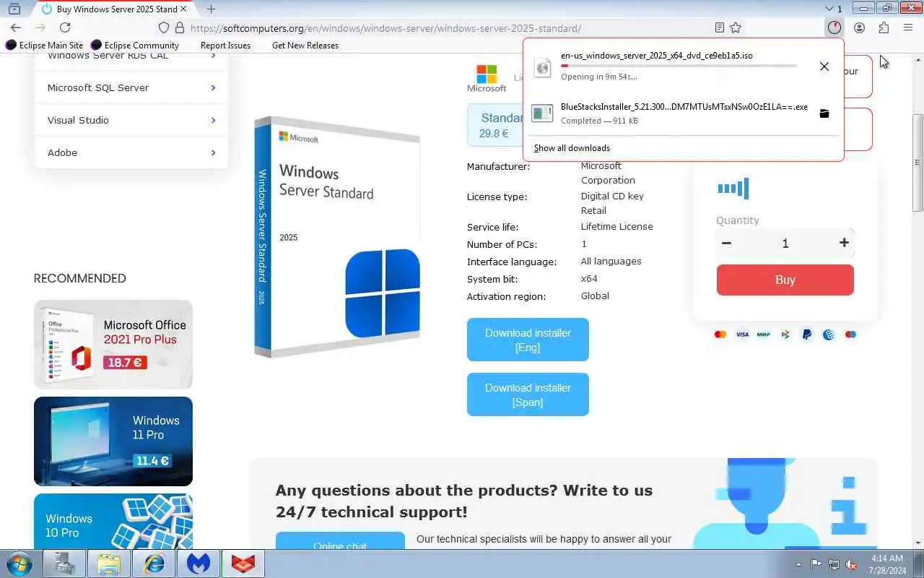Open the recent browsing history icon in tab bar
924x578 pixels.
click(14, 9)
